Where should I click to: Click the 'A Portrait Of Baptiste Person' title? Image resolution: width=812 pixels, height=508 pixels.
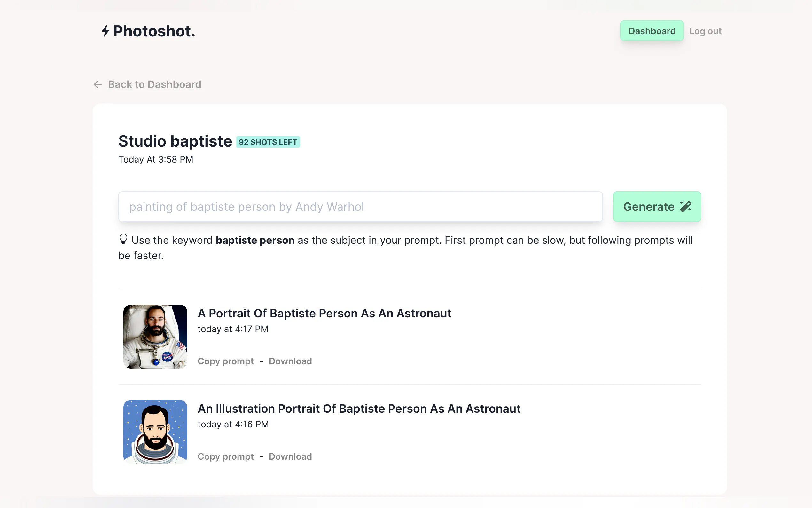pos(324,313)
